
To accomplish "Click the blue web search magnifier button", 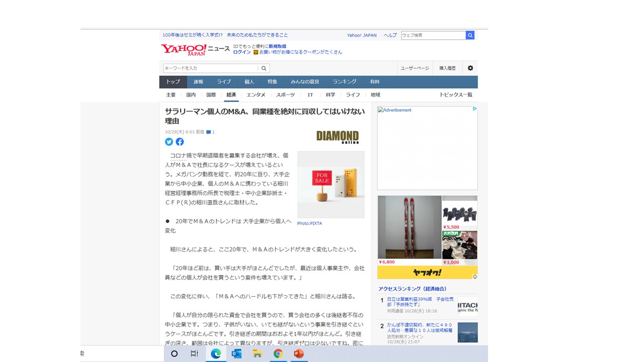I will pyautogui.click(x=470, y=35).
